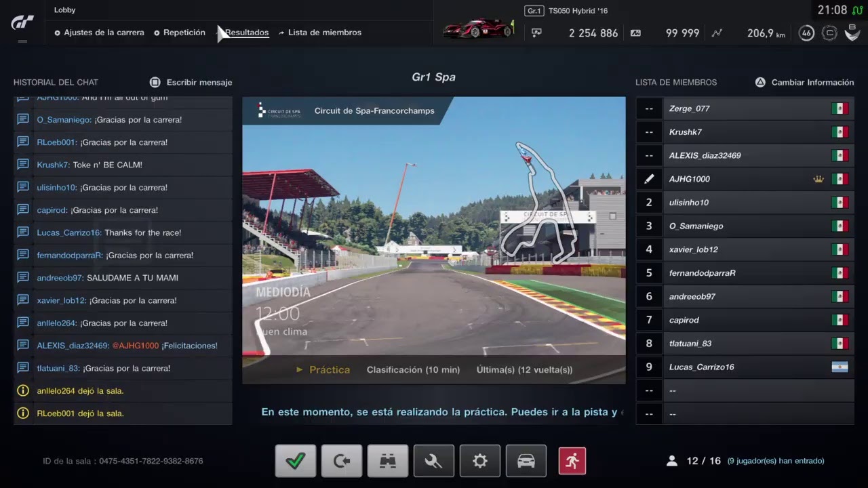This screenshot has width=868, height=488.
Task: Click the Argentina flag for Lucas_Carrizo16
Action: tap(840, 367)
